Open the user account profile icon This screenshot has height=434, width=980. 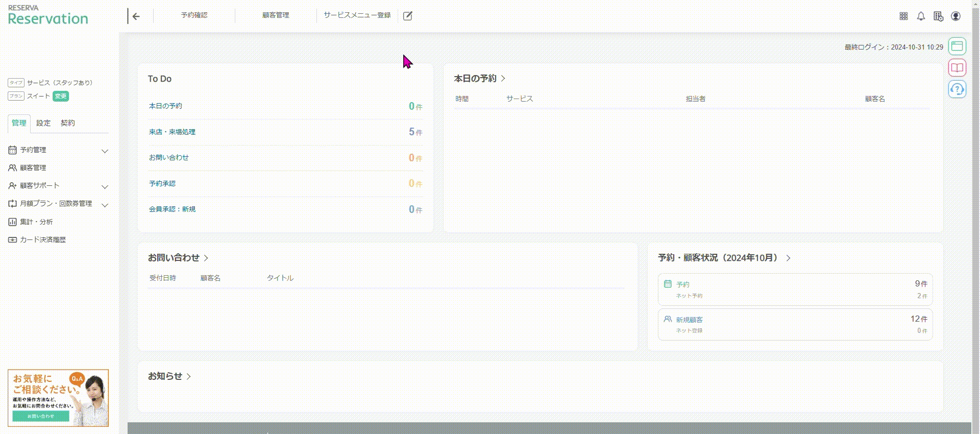pos(956,16)
